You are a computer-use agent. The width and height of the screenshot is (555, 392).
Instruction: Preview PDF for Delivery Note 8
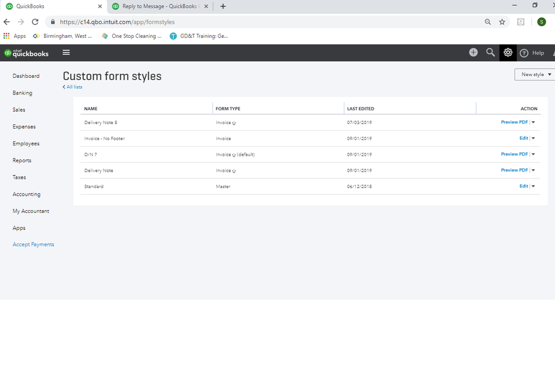[x=514, y=122]
